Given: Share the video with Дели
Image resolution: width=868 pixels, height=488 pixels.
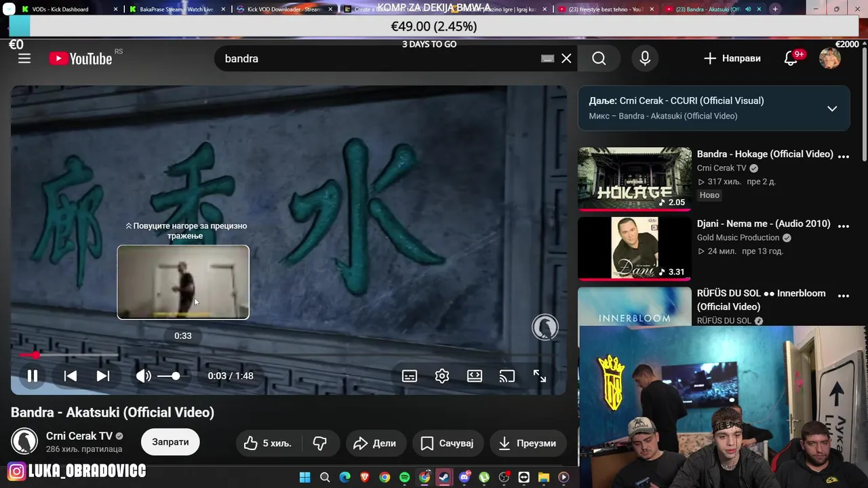Looking at the screenshot, I should coord(374,443).
